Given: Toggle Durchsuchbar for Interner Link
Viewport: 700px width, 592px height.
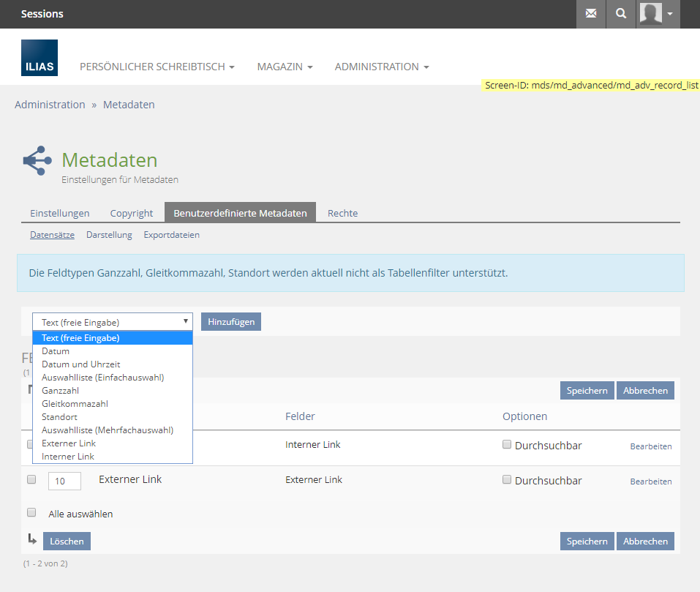Looking at the screenshot, I should pyautogui.click(x=507, y=444).
